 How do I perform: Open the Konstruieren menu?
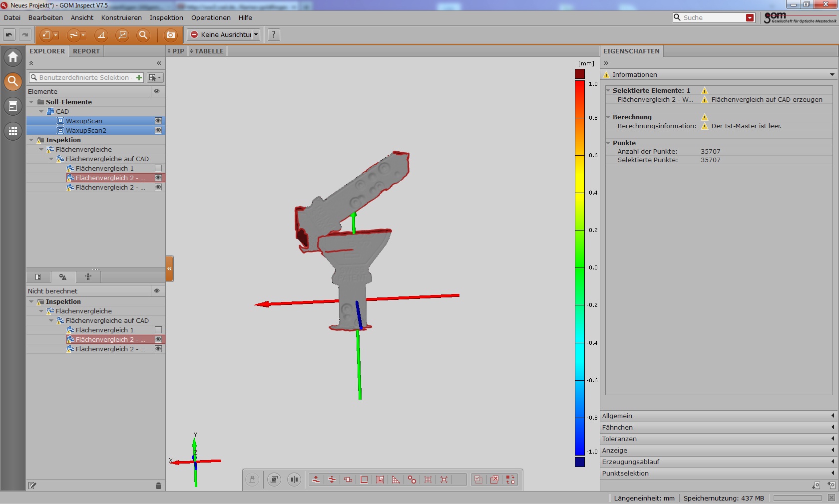pos(121,17)
